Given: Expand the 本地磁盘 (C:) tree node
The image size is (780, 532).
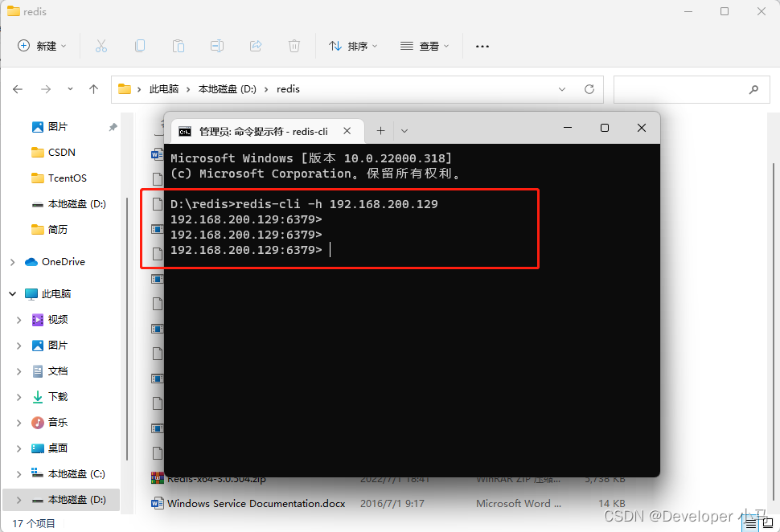Looking at the screenshot, I should (19, 474).
